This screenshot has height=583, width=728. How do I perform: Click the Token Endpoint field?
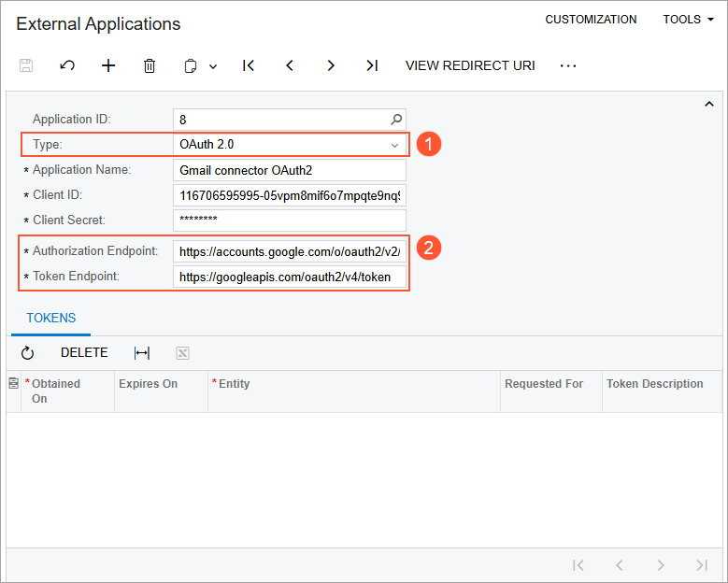tap(290, 277)
